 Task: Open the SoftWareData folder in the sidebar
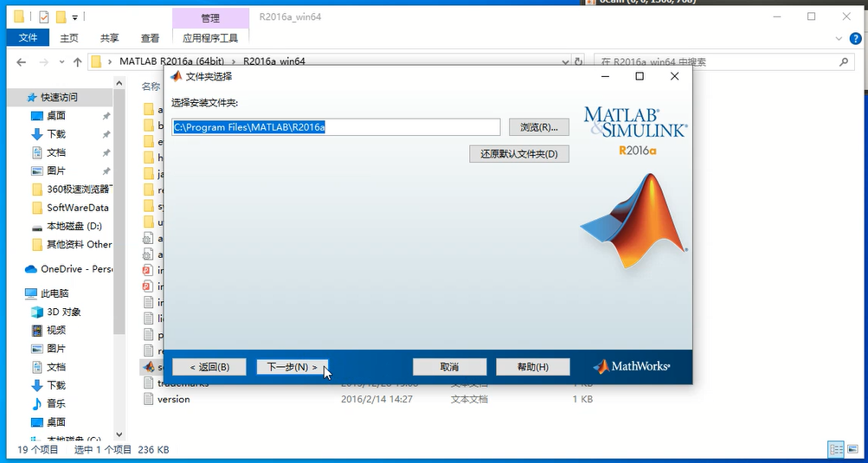(x=70, y=208)
